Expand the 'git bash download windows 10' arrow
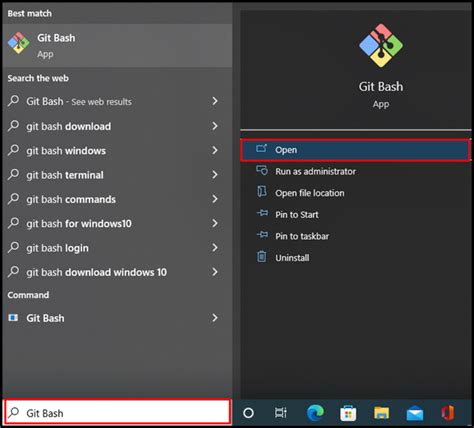474x428 pixels. [x=215, y=272]
